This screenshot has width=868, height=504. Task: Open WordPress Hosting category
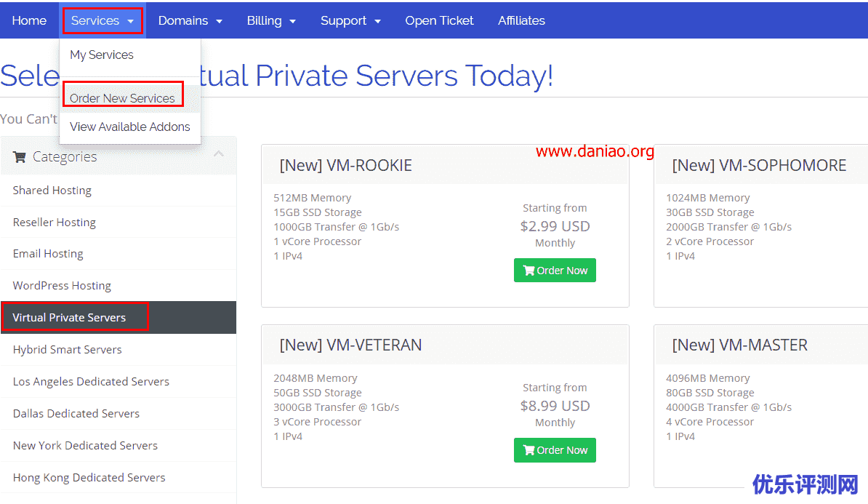(62, 286)
